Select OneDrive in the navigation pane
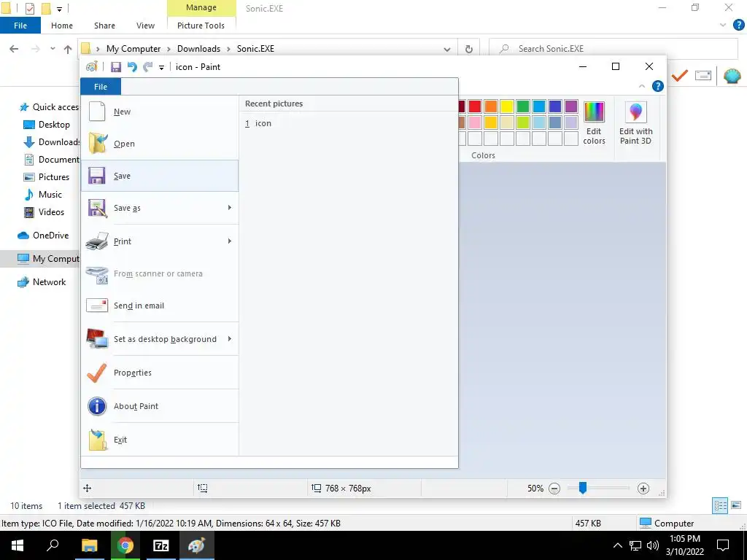 tap(50, 236)
